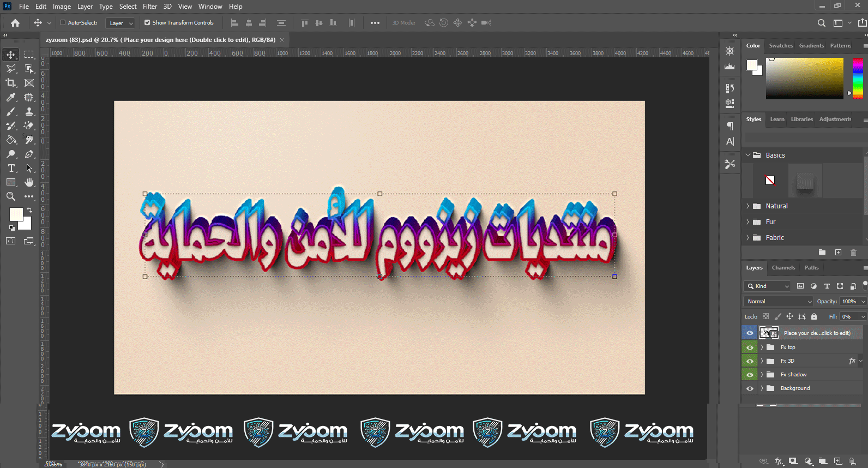
Task: Hide the Fx shadow layer group
Action: (x=750, y=375)
